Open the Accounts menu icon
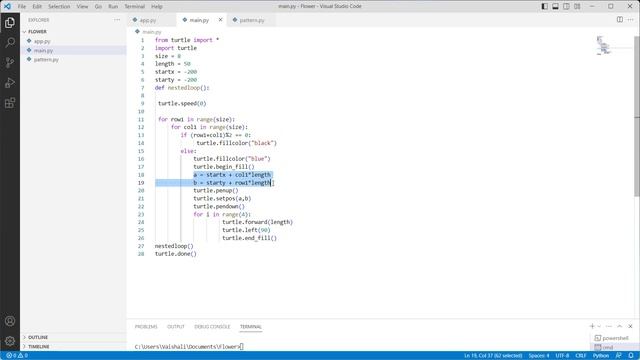640x360 pixels. (x=10, y=321)
